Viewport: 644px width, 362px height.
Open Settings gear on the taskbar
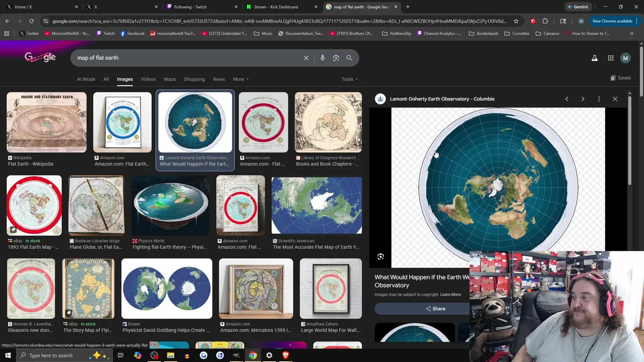(x=269, y=355)
